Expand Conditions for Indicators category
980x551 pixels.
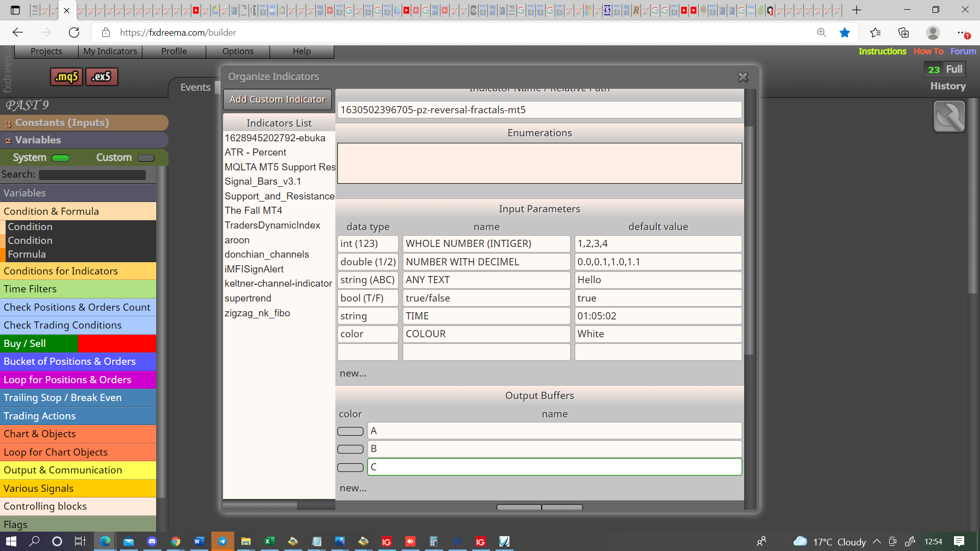78,271
